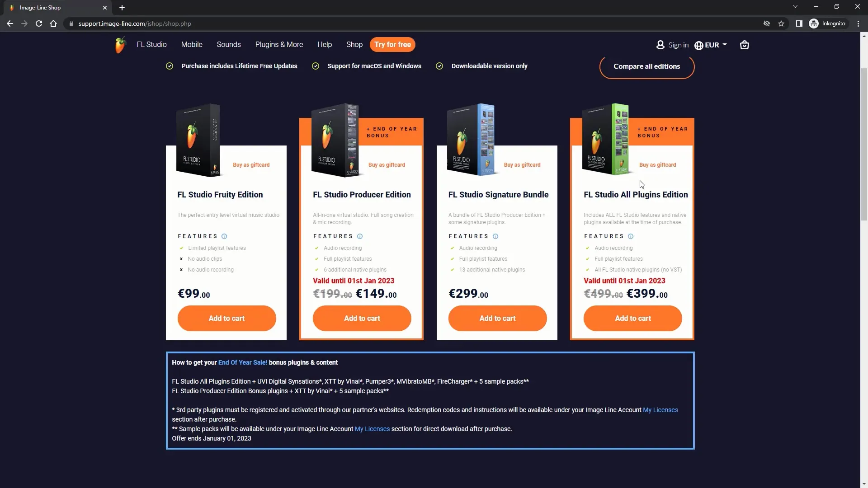Open Plugins & More menu
This screenshot has height=488, width=868.
tap(279, 44)
